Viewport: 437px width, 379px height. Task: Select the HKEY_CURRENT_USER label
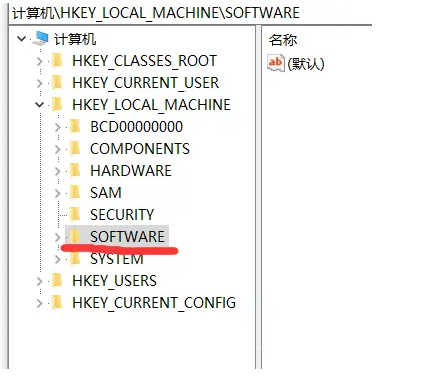tap(146, 83)
